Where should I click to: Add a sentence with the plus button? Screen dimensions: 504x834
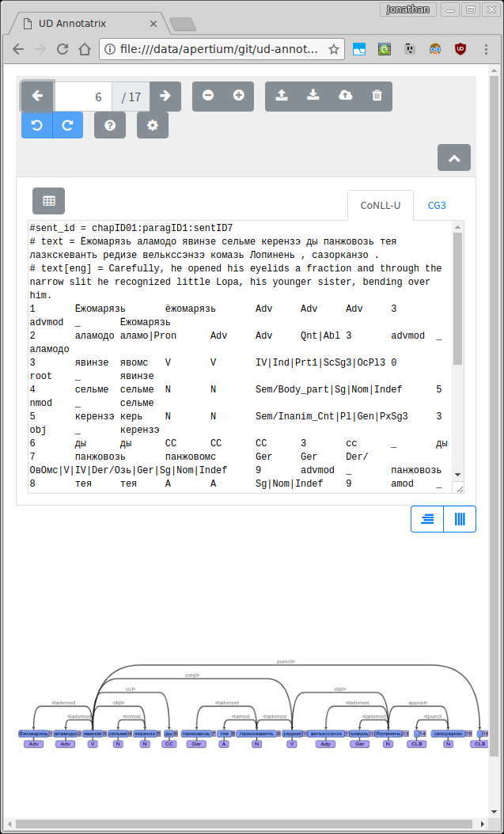point(239,97)
